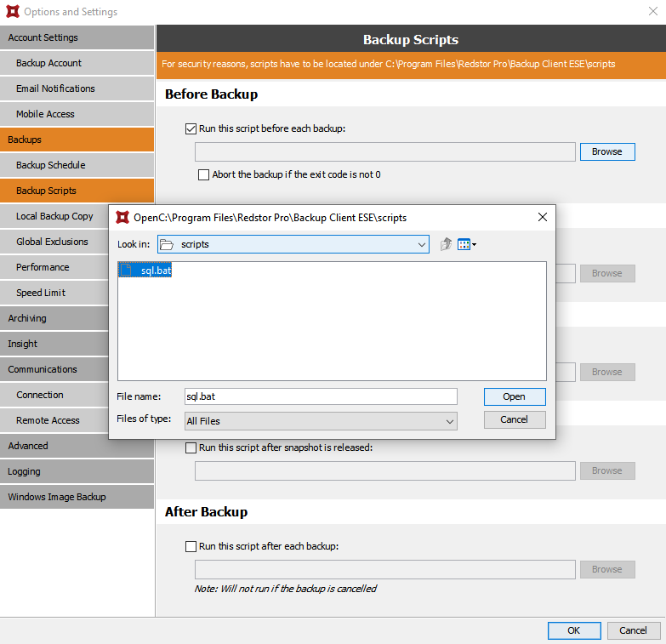Click Browse for after-snapshot-released script

click(x=607, y=470)
